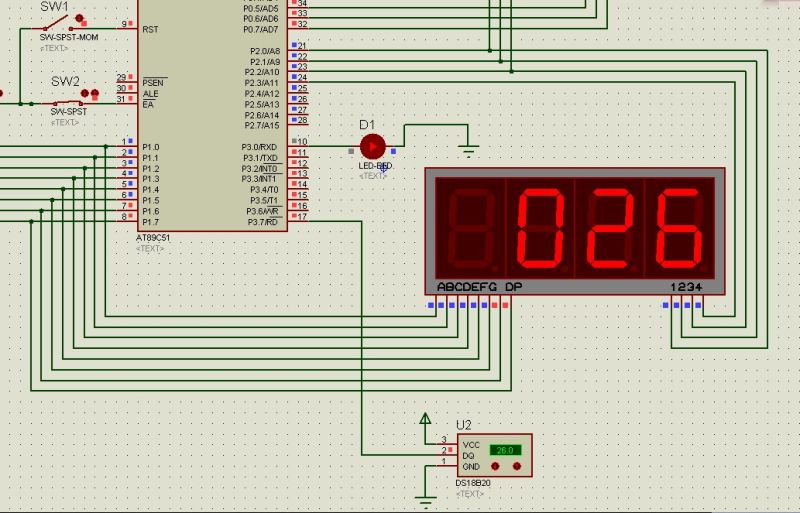Select the D1 reference label

coord(367,125)
